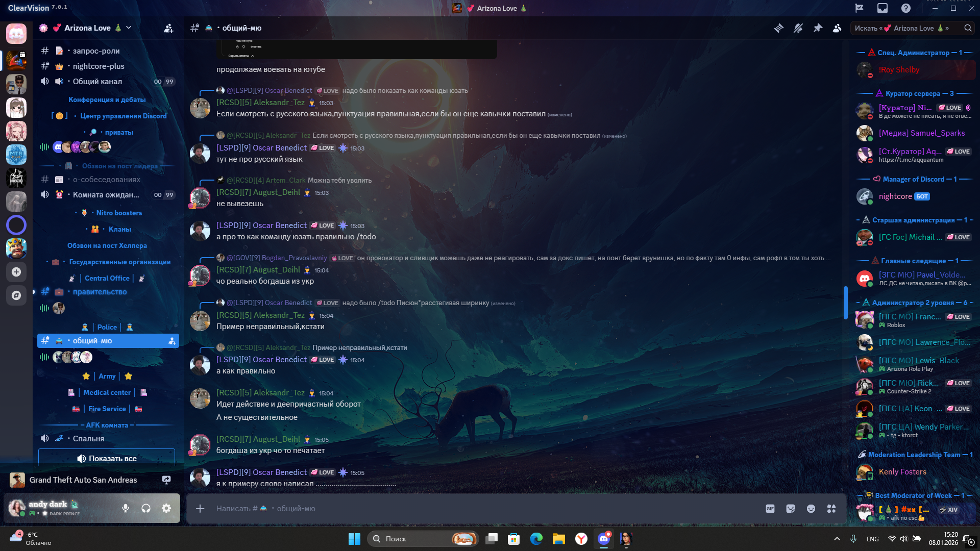Open the emoji picker smiley
The image size is (980, 551).
tap(811, 509)
